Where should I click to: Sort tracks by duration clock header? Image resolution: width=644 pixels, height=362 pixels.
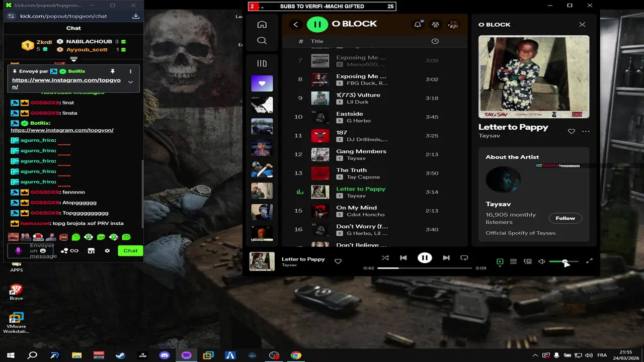coord(435,41)
